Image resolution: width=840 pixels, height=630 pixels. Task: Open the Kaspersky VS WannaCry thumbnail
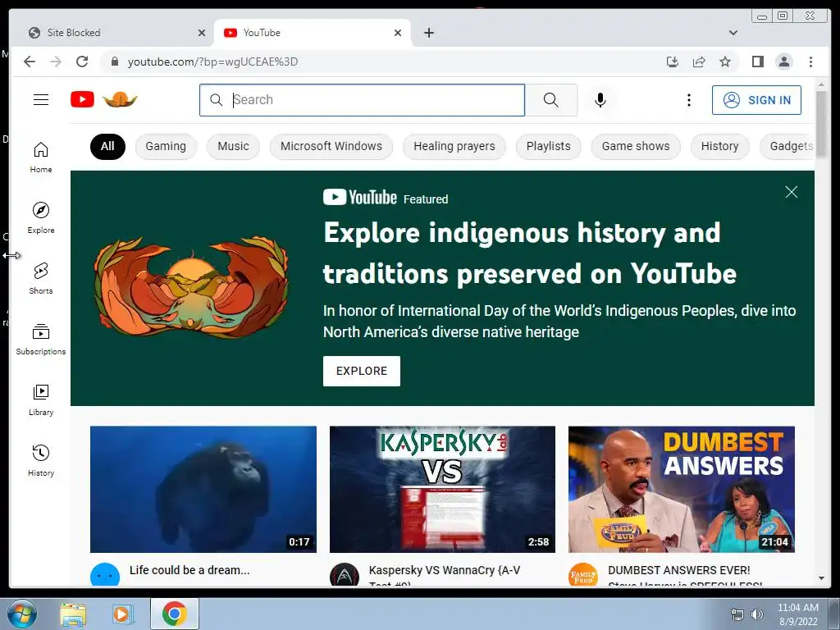pos(442,489)
